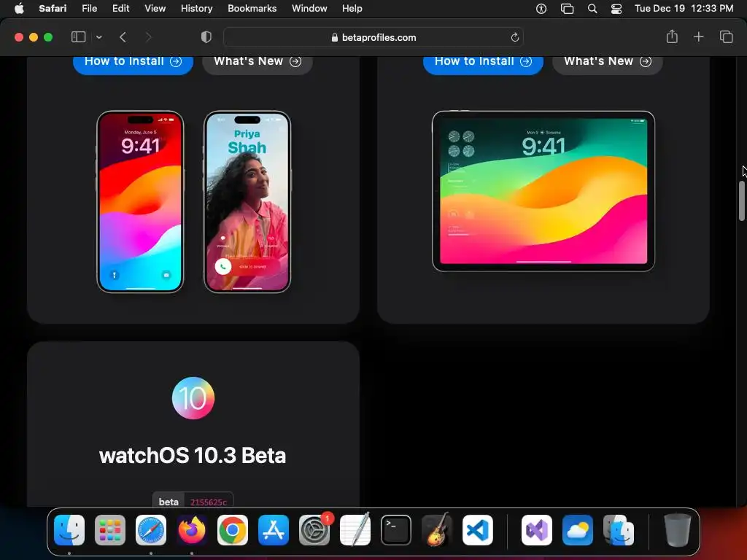Reload the page with the refresh icon

pyautogui.click(x=514, y=37)
